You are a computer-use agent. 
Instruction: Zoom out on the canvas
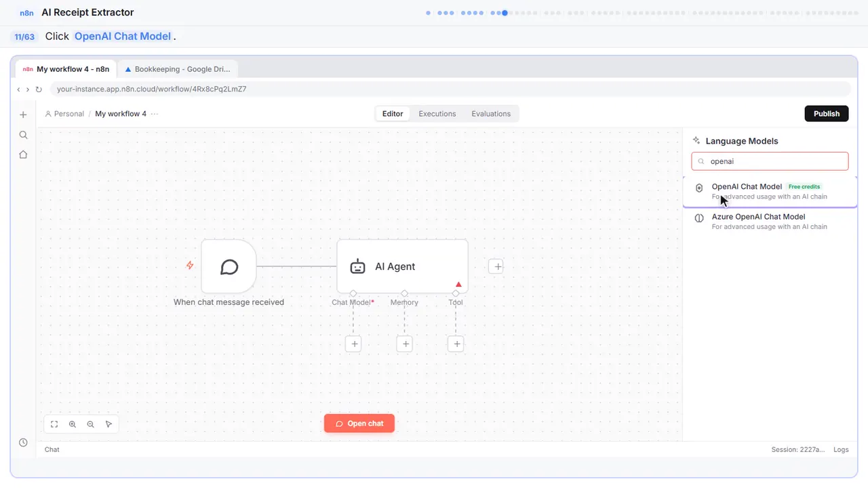click(x=91, y=424)
